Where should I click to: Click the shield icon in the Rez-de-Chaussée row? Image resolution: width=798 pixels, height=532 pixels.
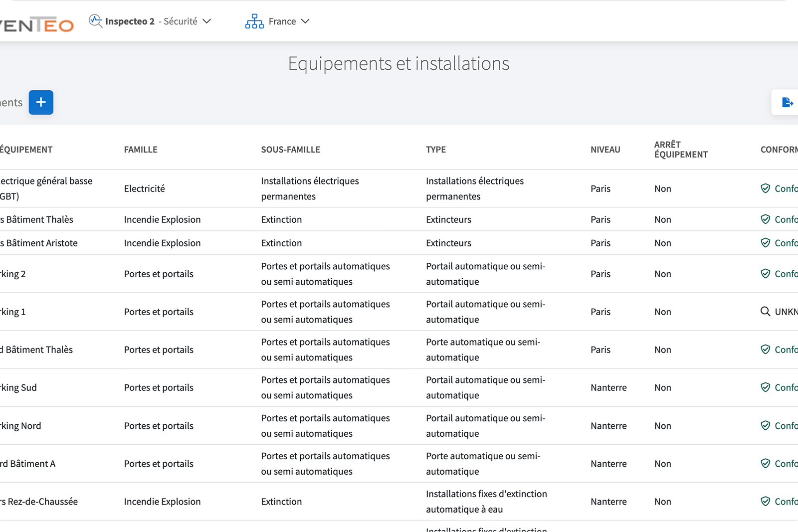coord(766,502)
